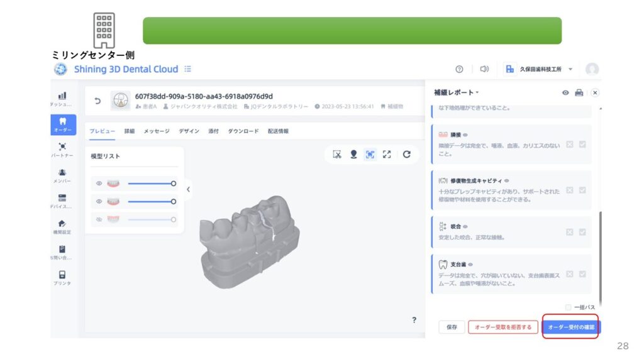Select the cut/clip tool in the viewer toolbar

pyautogui.click(x=337, y=154)
